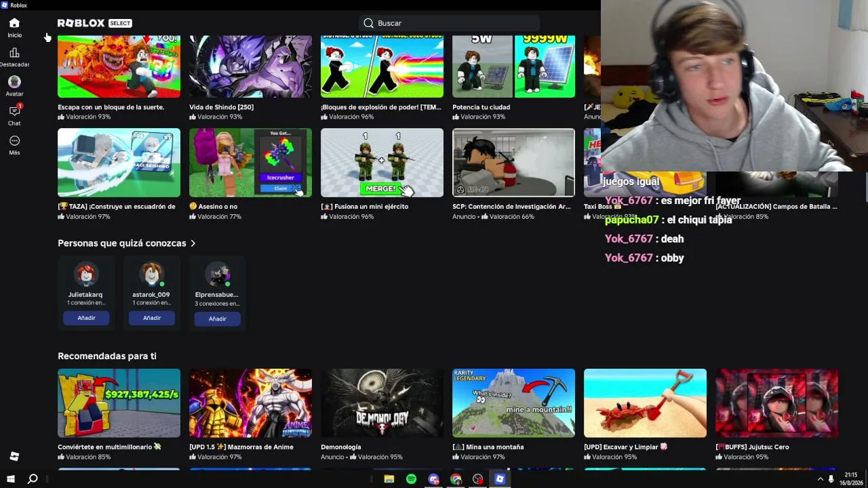This screenshot has width=868, height=488.
Task: Click the Roblox icon at the sidebar bottom
Action: coord(14,456)
